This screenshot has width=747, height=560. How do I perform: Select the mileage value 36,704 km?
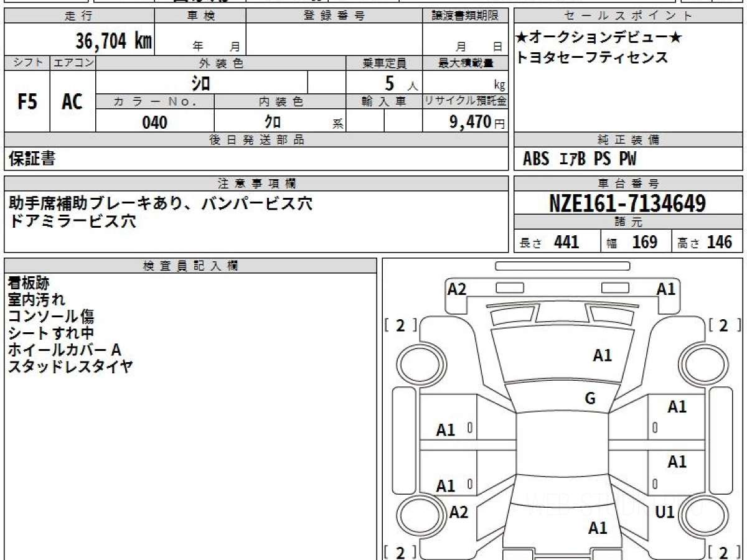pyautogui.click(x=113, y=41)
